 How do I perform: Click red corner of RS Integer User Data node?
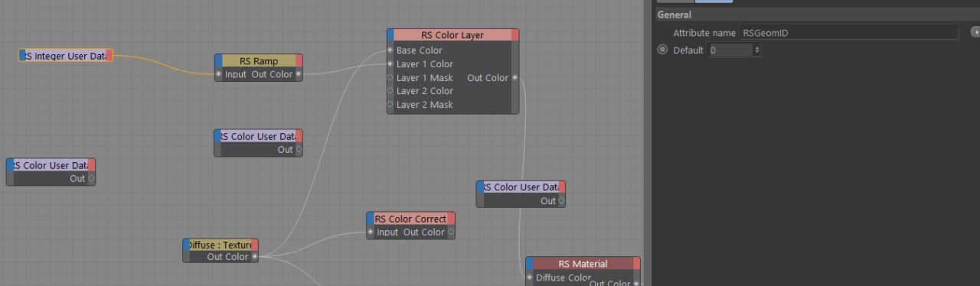click(x=109, y=55)
